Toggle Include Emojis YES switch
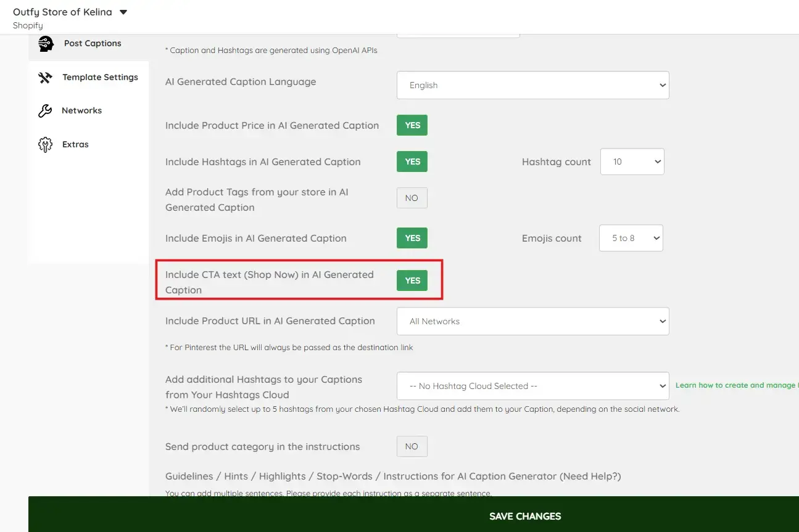 tap(412, 238)
